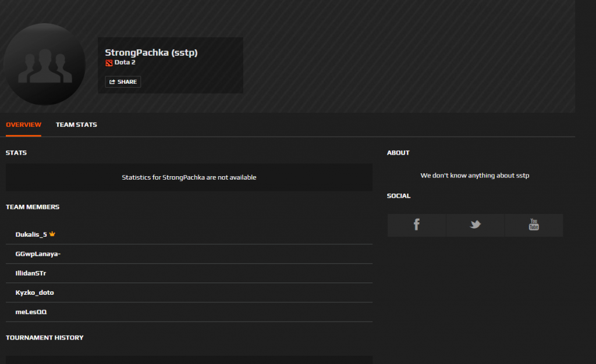Click the team avatar placeholder image
This screenshot has width=596, height=364.
pyautogui.click(x=44, y=64)
